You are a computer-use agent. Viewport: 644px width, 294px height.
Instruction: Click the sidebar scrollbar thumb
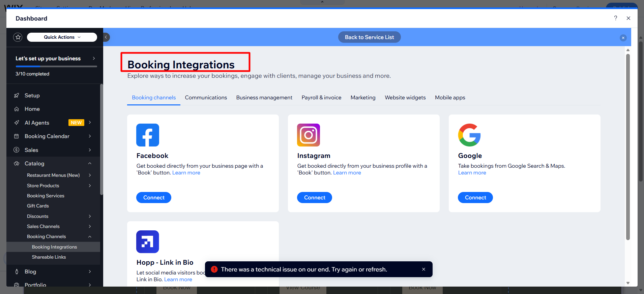[x=101, y=139]
